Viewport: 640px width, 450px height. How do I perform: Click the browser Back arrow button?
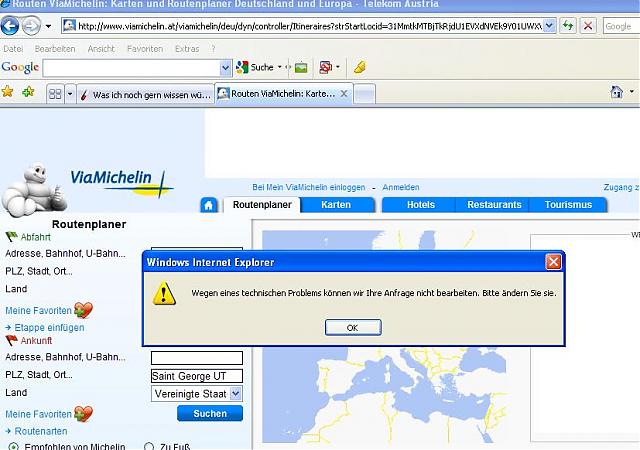(10, 26)
